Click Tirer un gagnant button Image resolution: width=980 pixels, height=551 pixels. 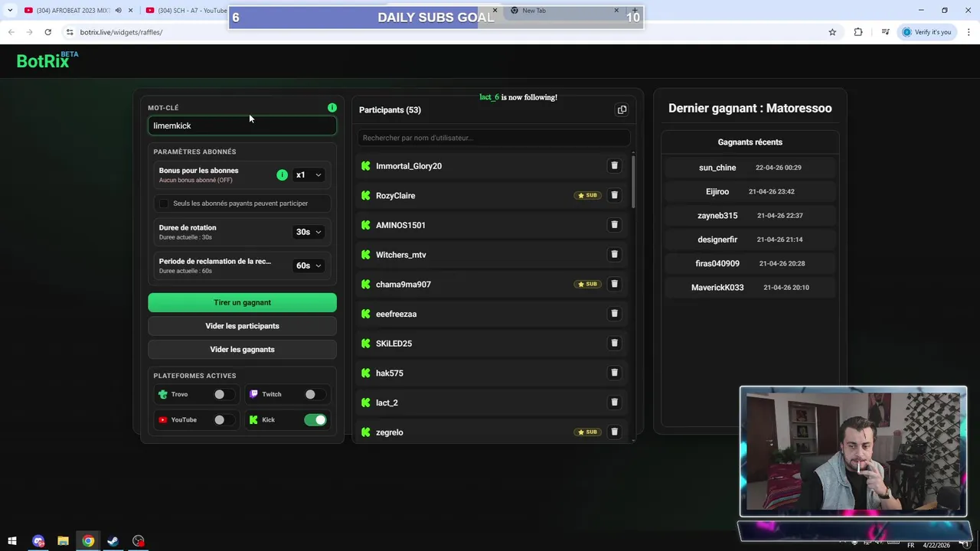click(x=242, y=302)
